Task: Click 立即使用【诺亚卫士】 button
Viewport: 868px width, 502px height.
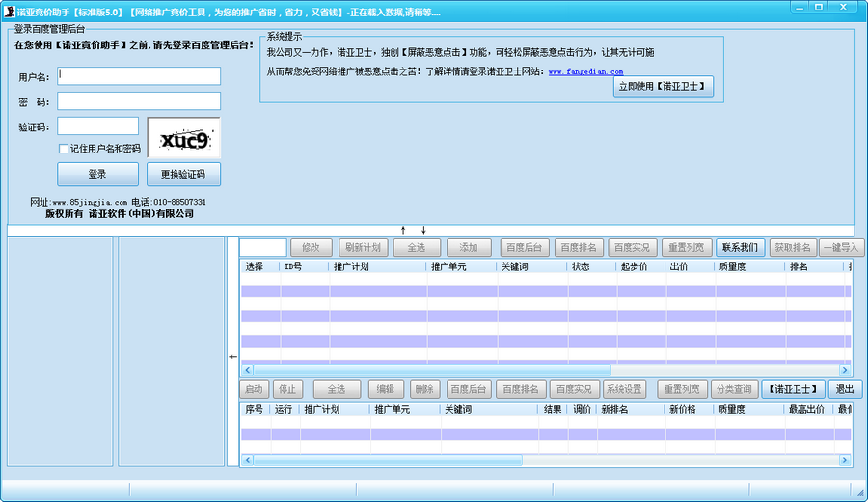Action: (664, 87)
